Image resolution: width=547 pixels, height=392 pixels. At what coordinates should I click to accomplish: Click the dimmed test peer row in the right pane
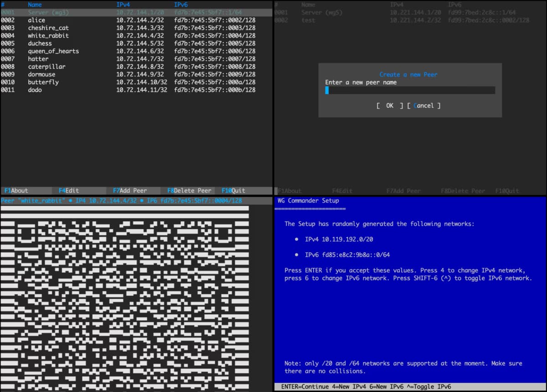pyautogui.click(x=410, y=20)
